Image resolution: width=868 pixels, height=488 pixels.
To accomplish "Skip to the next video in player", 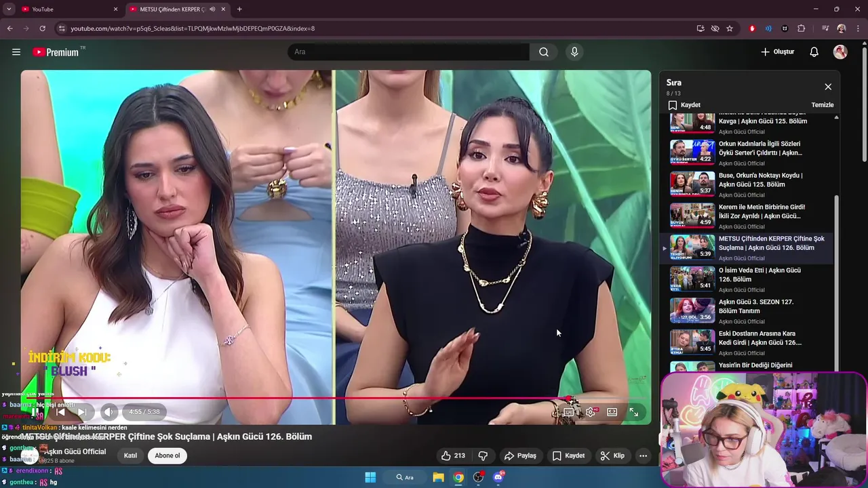I will pyautogui.click(x=82, y=412).
